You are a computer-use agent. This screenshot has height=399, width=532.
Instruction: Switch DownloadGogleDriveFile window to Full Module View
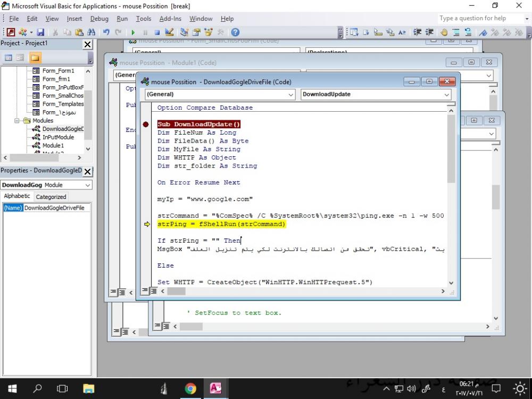coord(153,291)
